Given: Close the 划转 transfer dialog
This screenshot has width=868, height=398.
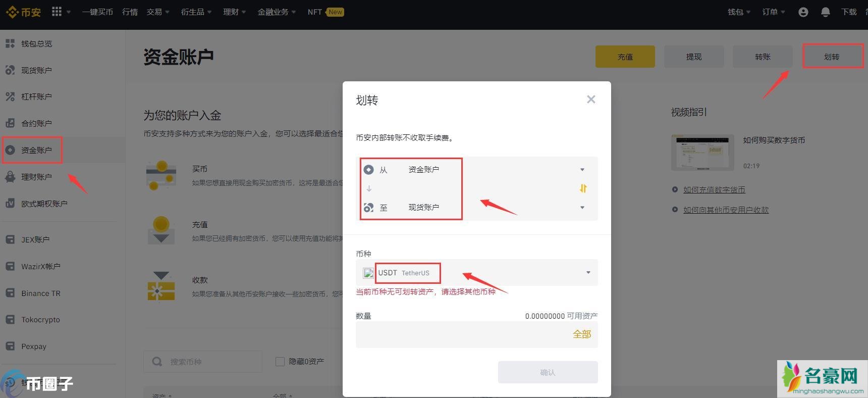Looking at the screenshot, I should [591, 99].
